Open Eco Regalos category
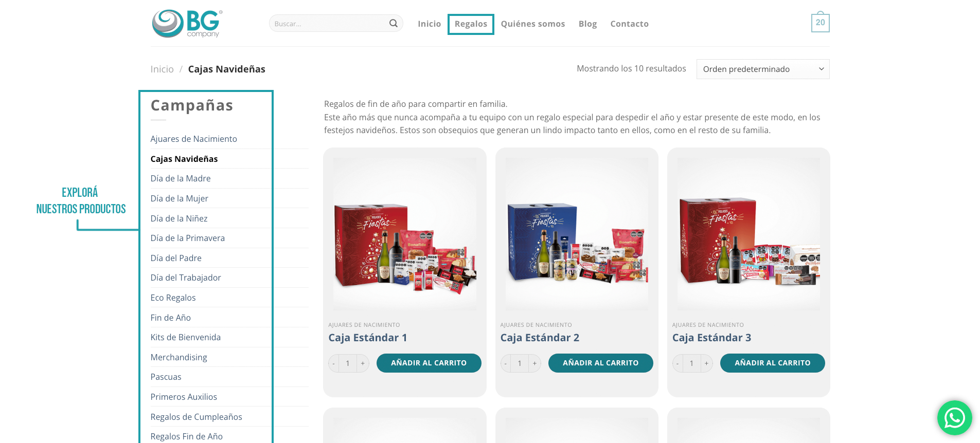 pos(173,298)
